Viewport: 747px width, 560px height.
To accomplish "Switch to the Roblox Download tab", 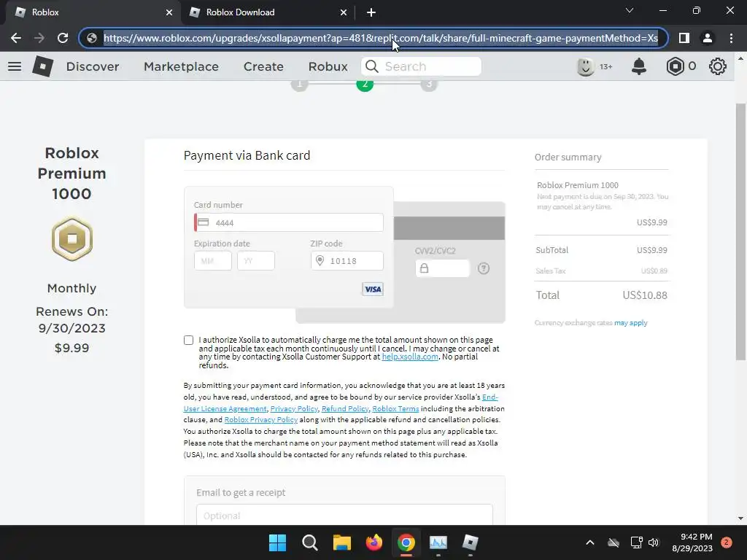I will pos(268,12).
